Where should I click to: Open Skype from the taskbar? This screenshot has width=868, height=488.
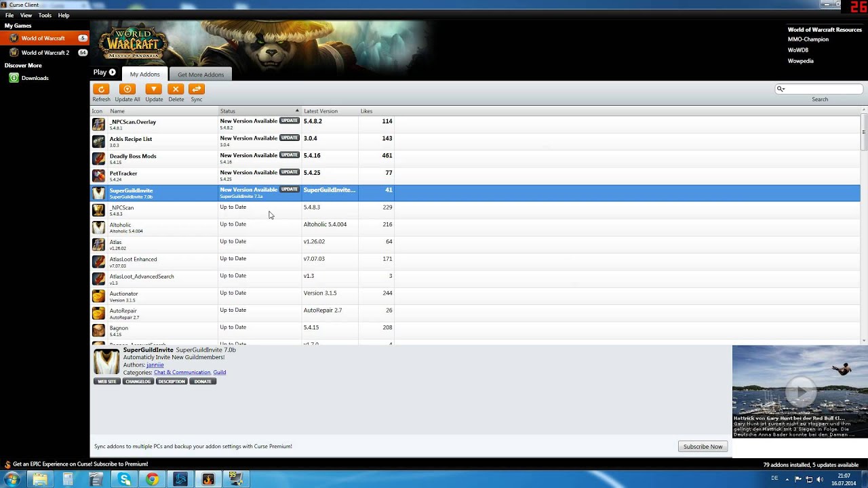125,479
